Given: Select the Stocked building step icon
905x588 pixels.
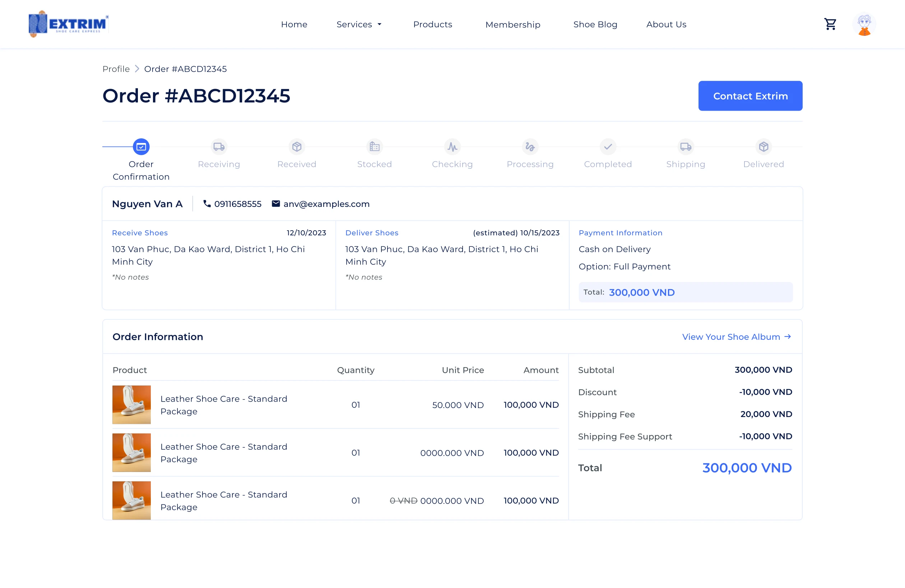Looking at the screenshot, I should pos(375,147).
